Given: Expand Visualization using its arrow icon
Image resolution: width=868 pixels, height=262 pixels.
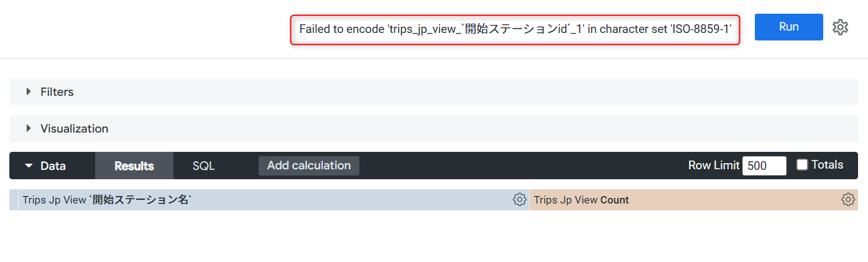Looking at the screenshot, I should 29,128.
